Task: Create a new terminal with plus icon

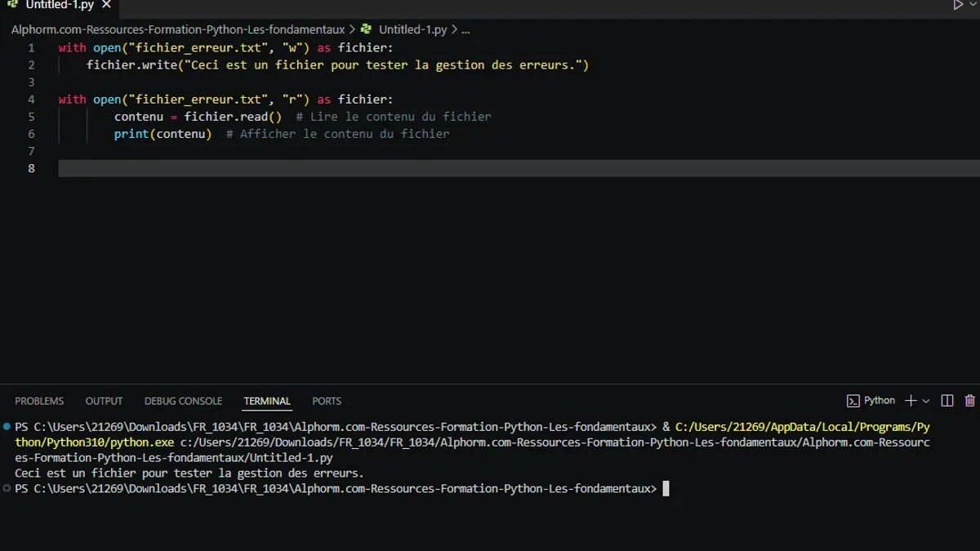Action: pyautogui.click(x=911, y=401)
